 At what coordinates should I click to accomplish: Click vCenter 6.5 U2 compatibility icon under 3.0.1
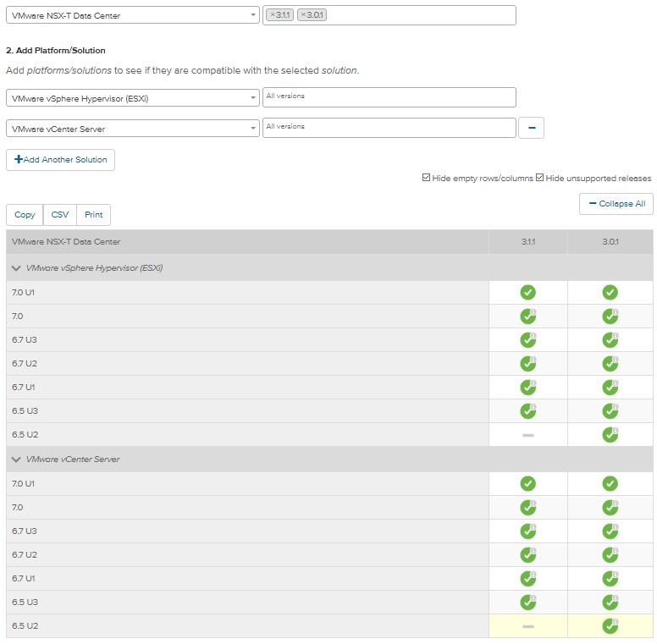610,626
